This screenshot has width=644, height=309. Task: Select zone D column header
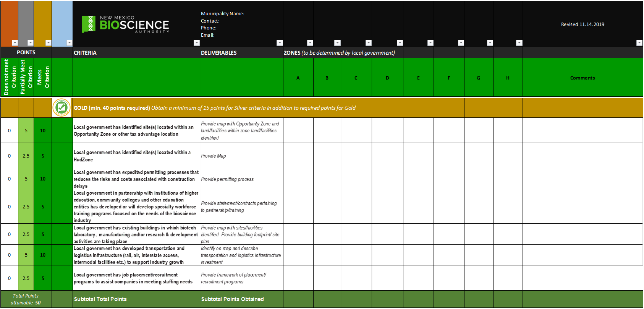[387, 77]
